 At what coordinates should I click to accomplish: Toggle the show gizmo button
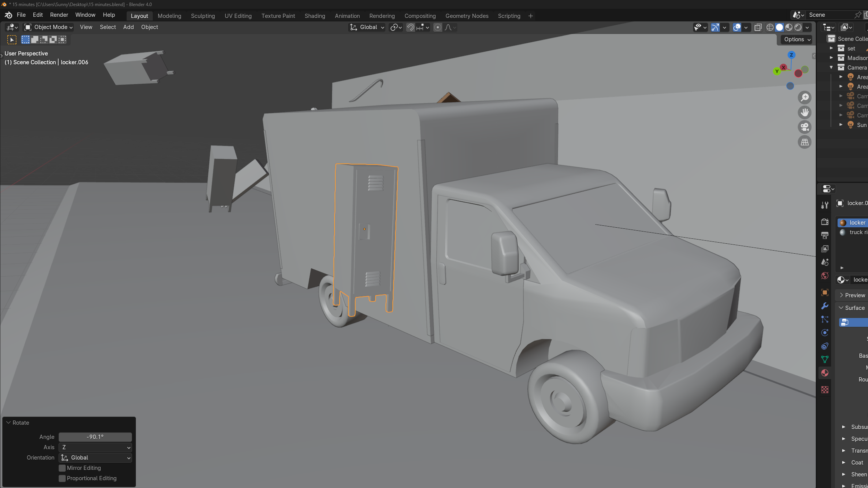(x=715, y=27)
